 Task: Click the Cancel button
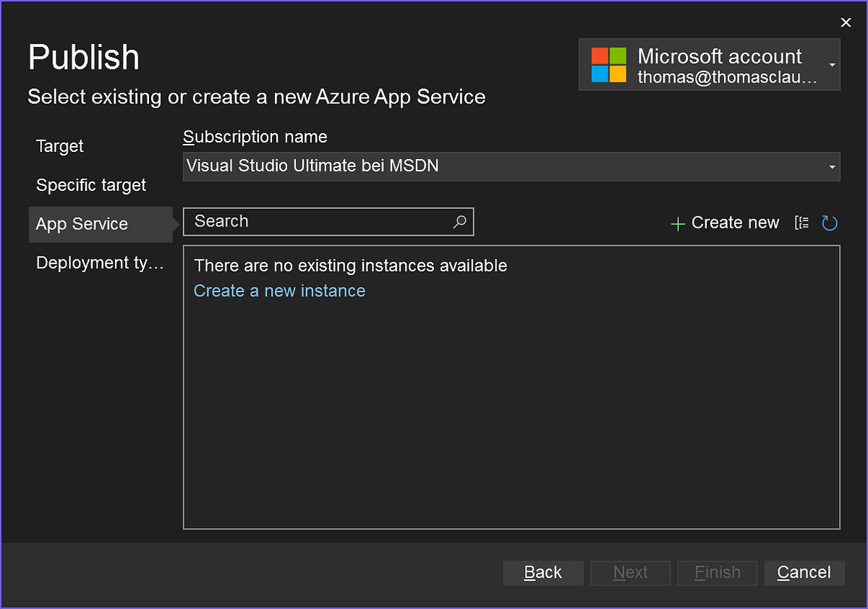[x=804, y=573]
